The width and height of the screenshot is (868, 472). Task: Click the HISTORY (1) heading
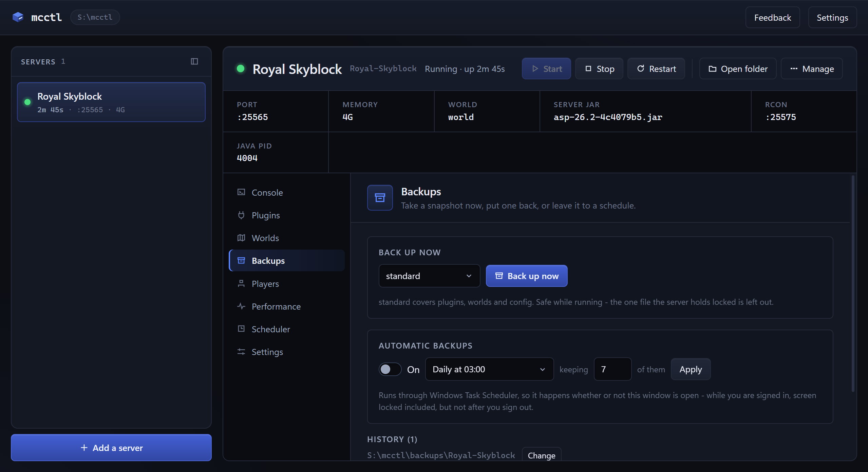[x=392, y=439]
